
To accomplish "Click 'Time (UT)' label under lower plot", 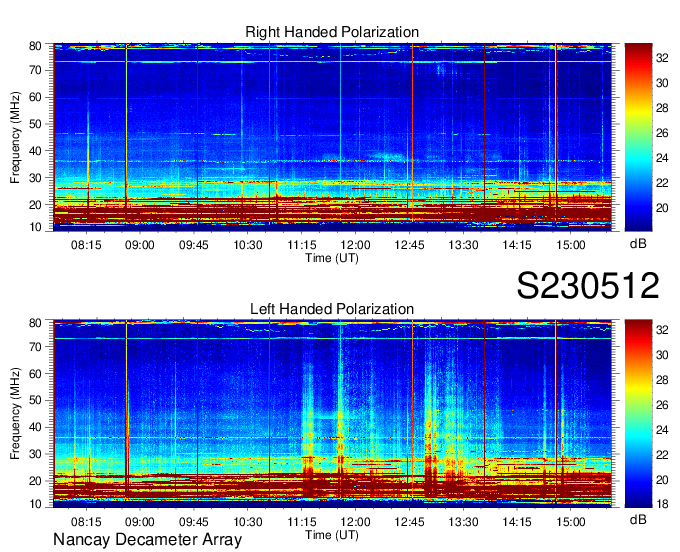I will click(332, 535).
